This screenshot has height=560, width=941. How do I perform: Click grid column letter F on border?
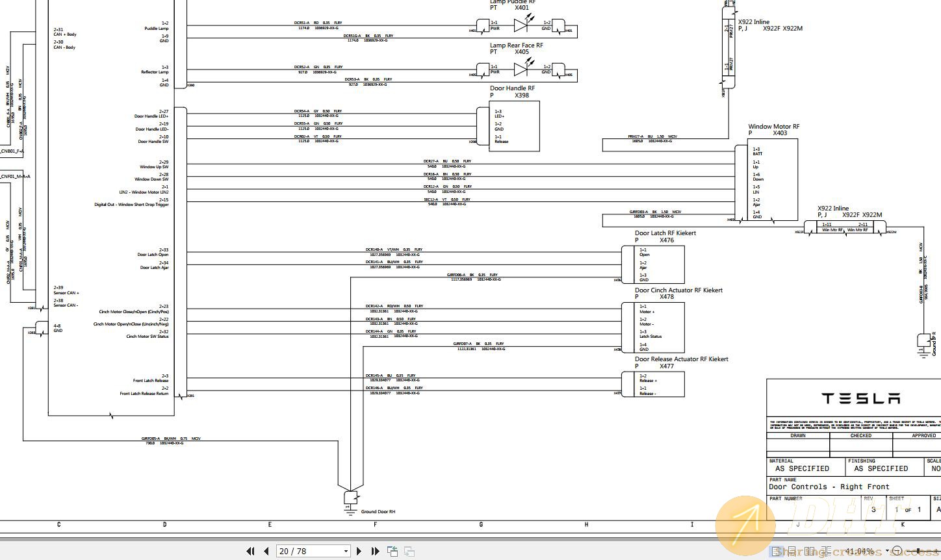click(x=375, y=524)
